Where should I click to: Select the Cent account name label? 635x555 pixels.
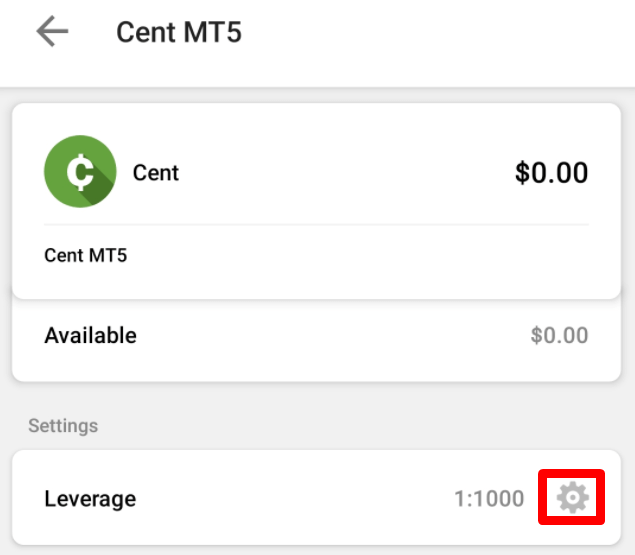point(156,173)
